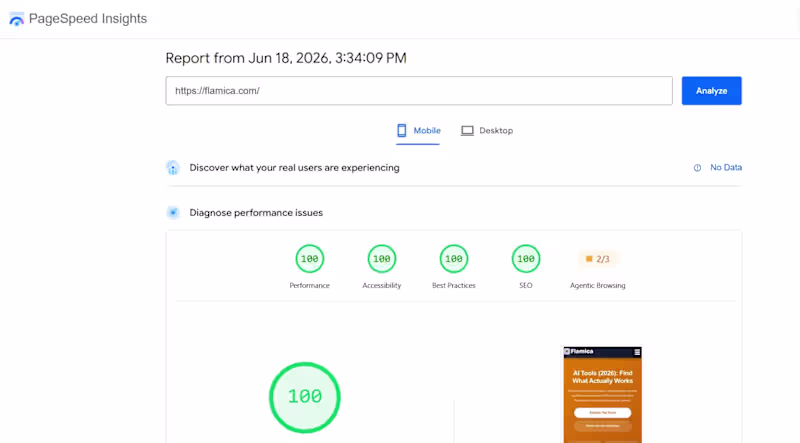Viewport: 800px width, 443px height.
Task: Open the No Data link
Action: click(726, 167)
